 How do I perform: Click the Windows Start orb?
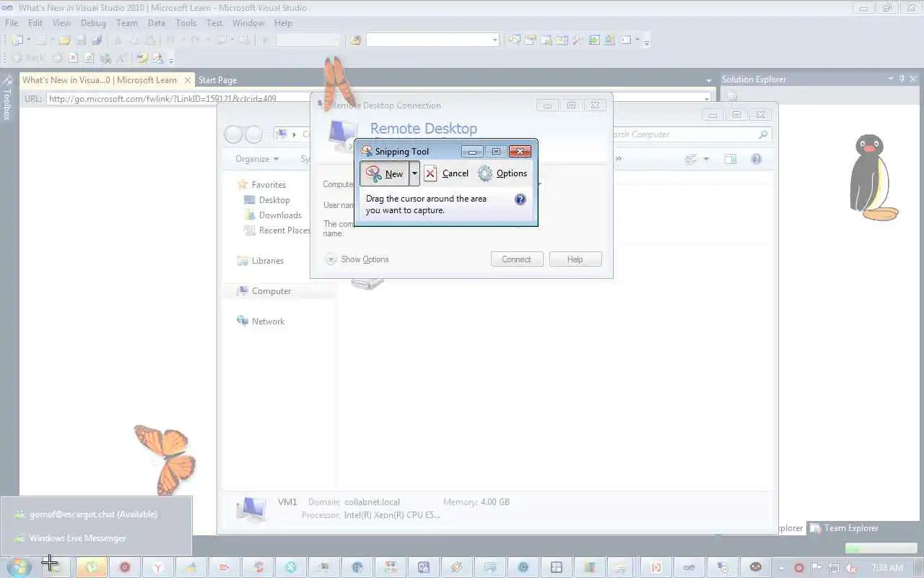(19, 567)
